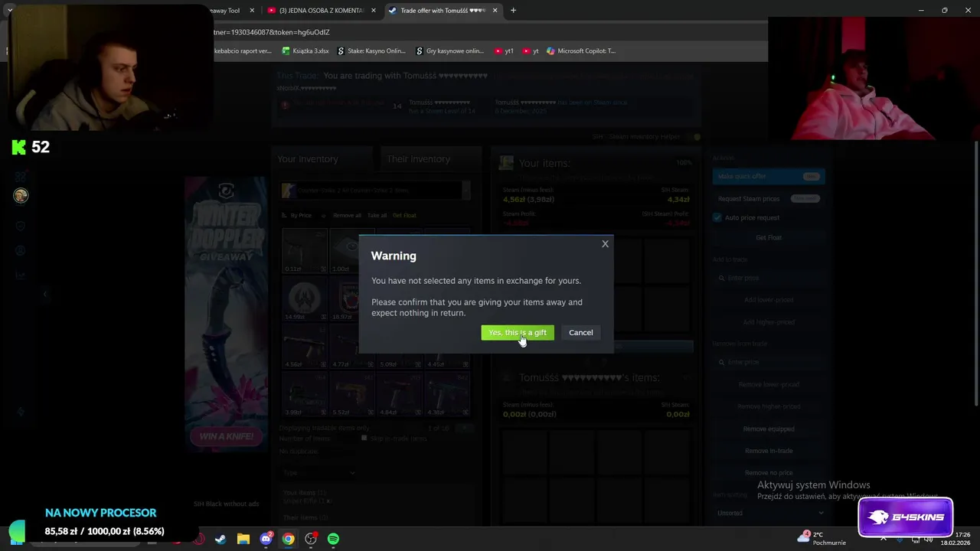Image resolution: width=980 pixels, height=551 pixels.
Task: Click Add lower-priced
Action: click(769, 300)
